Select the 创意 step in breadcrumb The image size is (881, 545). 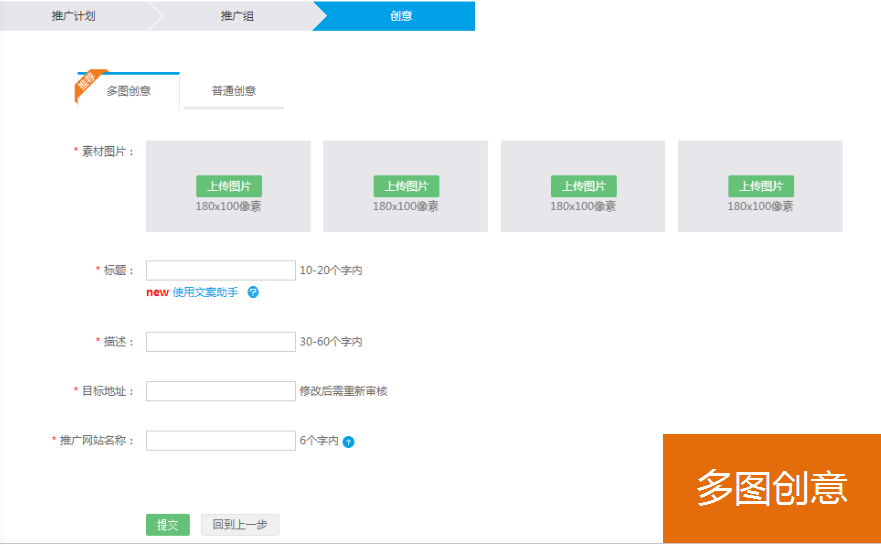click(401, 16)
